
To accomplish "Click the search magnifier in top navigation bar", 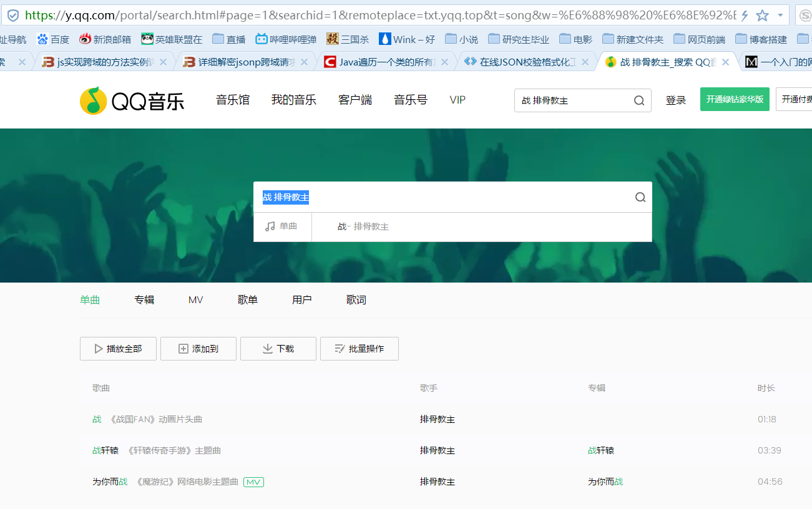I will click(x=639, y=100).
